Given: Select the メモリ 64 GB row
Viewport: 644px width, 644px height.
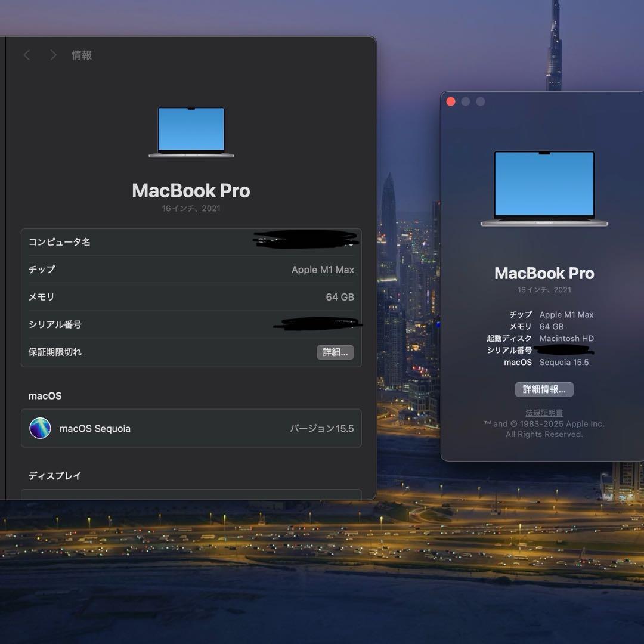Looking at the screenshot, I should pyautogui.click(x=191, y=297).
